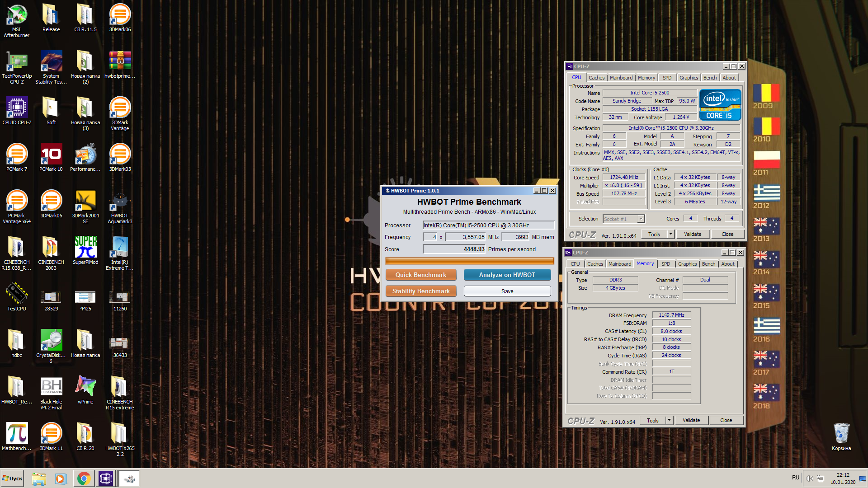This screenshot has height=488, width=868.
Task: Launch PCMark 10 desktop icon
Action: click(x=51, y=157)
